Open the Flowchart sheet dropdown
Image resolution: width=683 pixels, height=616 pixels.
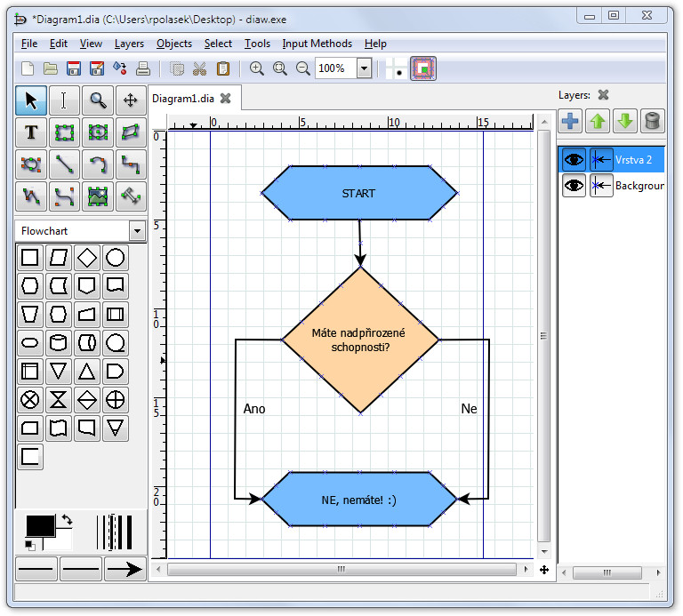point(138,231)
